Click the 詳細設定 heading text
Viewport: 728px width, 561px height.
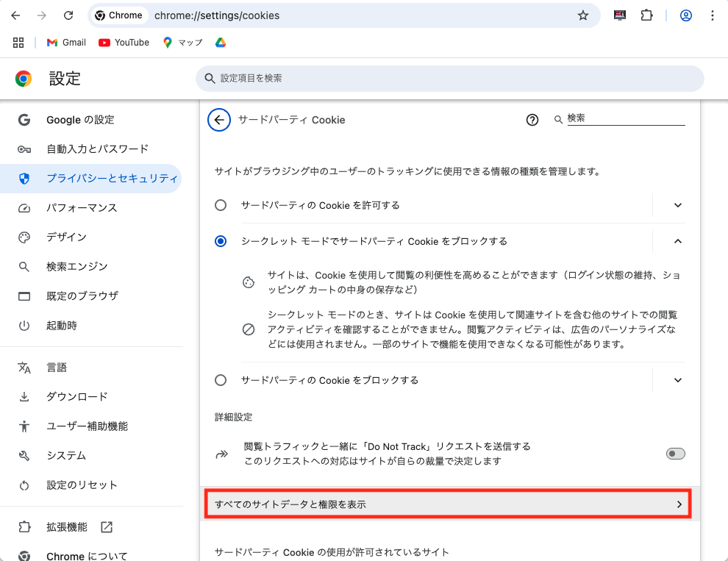pos(234,417)
